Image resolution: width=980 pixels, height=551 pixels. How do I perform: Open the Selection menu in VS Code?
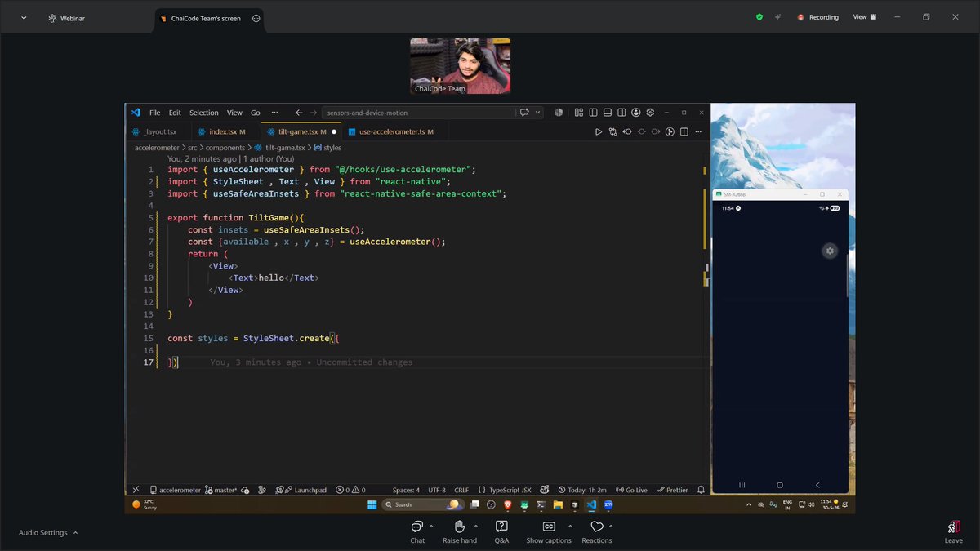tap(203, 113)
